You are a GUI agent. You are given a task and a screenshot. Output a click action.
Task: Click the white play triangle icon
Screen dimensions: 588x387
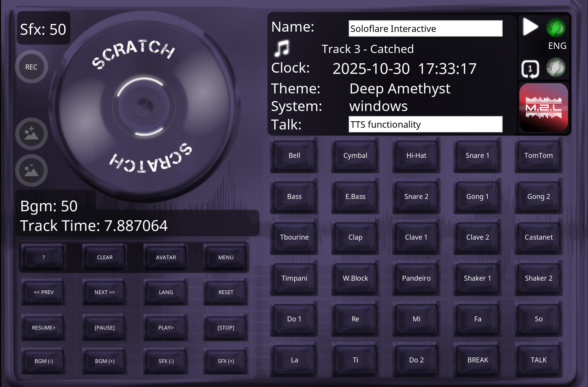[530, 27]
